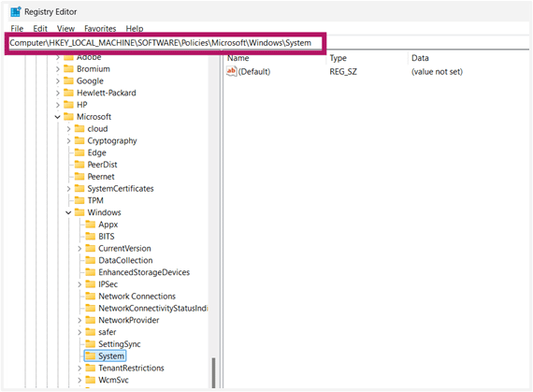Click the Cryptography folder icon

point(79,140)
